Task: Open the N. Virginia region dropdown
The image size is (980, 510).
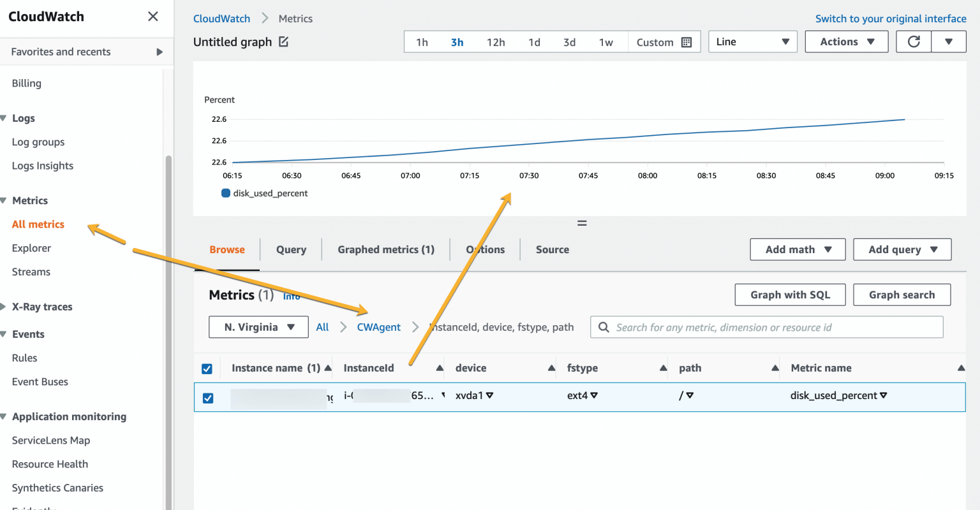Action: click(x=258, y=328)
